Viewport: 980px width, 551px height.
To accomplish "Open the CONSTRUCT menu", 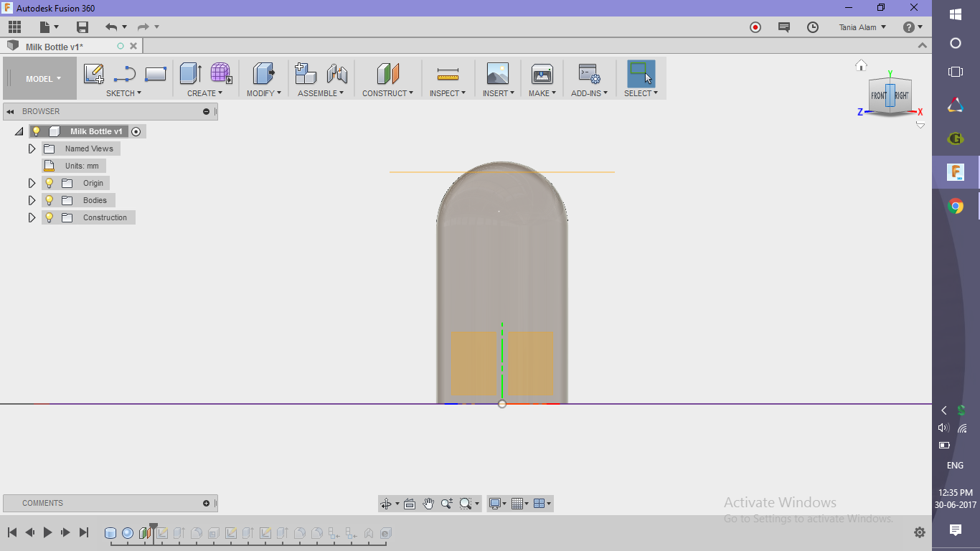I will point(387,93).
